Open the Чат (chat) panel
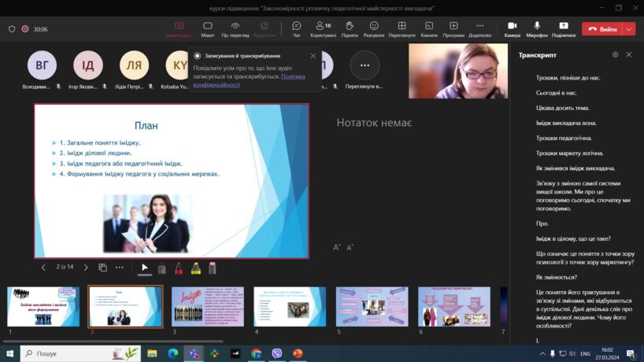The width and height of the screenshot is (644, 362). (296, 29)
